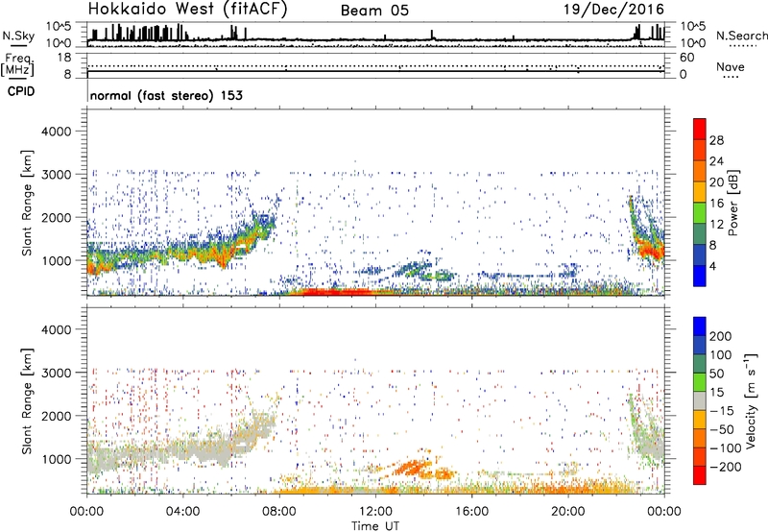
Task: Click the "50" value on the Velocity colorbar
Action: (716, 374)
